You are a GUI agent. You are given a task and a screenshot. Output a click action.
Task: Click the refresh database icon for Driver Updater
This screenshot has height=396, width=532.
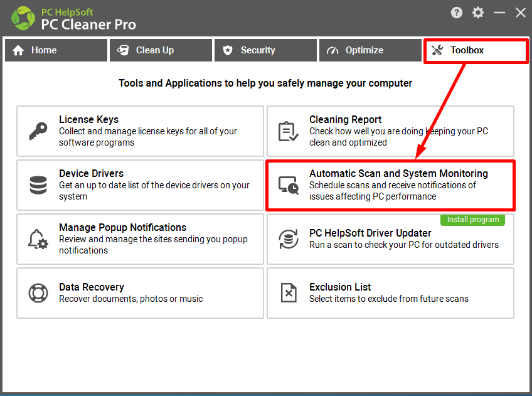click(289, 239)
